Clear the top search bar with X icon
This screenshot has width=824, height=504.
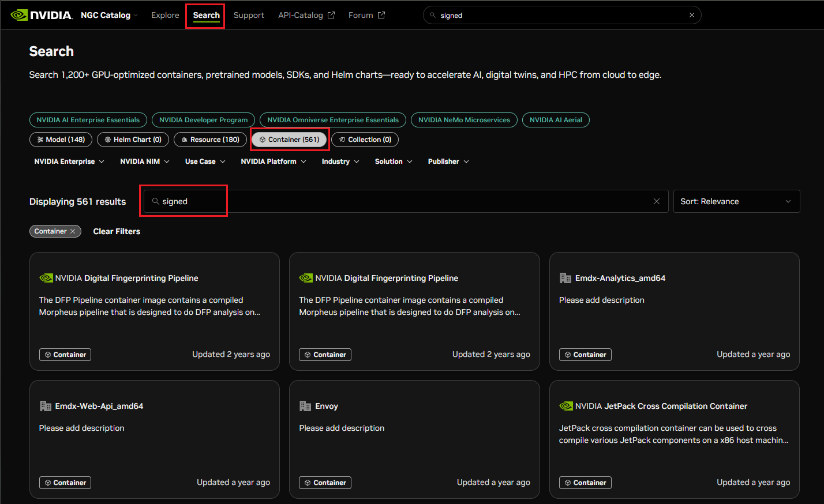pos(692,15)
